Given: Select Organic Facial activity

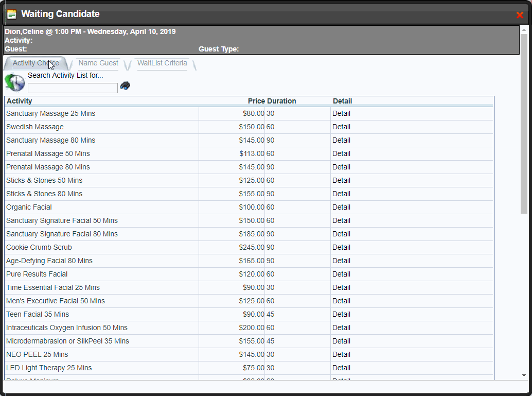Looking at the screenshot, I should tap(29, 207).
